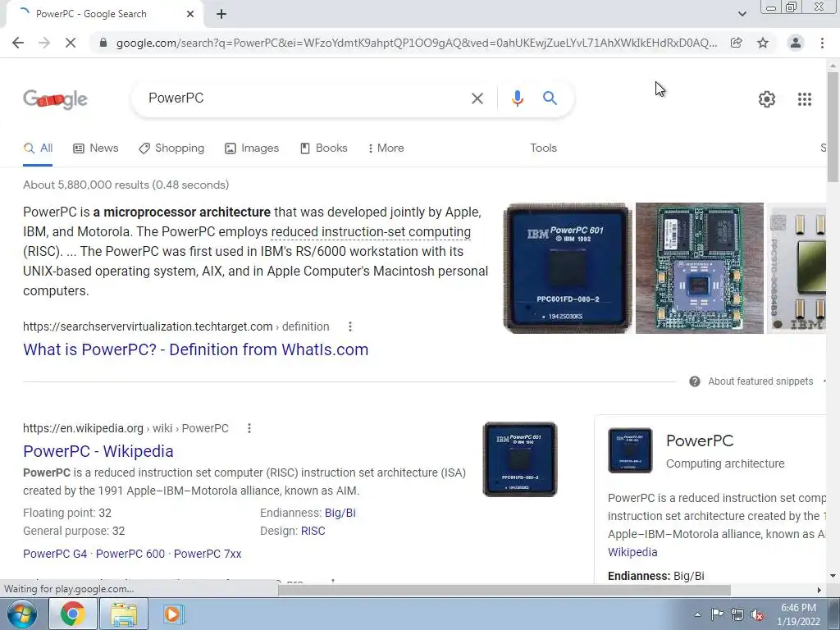Click About featured snippets help icon

[694, 381]
